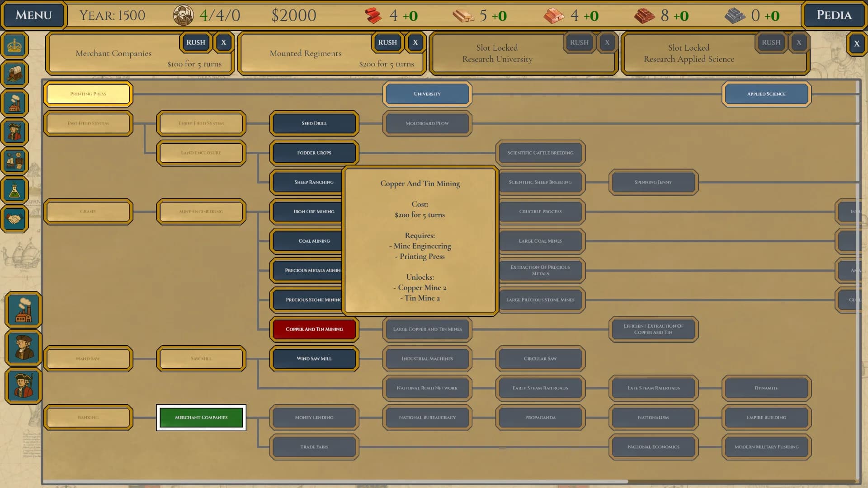Screen dimensions: 868x488
Task: Open the research flask sidebar icon
Action: tap(14, 190)
